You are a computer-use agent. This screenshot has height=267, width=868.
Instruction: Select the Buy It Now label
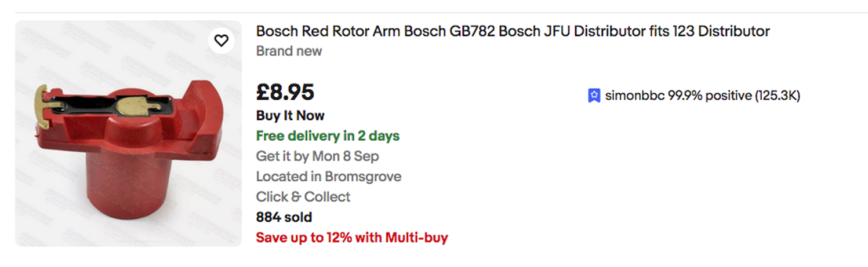coord(290,115)
